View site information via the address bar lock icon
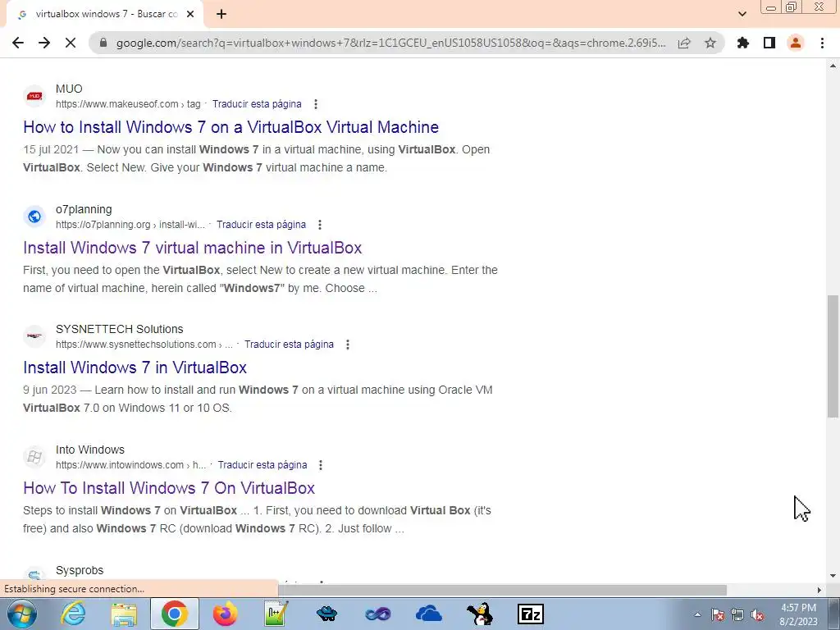The height and width of the screenshot is (630, 840). 103,43
